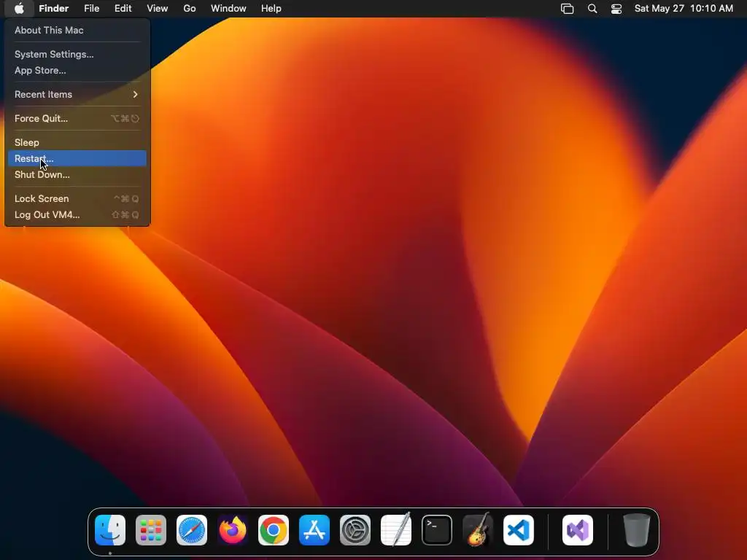Open the Help menu
The width and height of the screenshot is (747, 560).
(271, 9)
